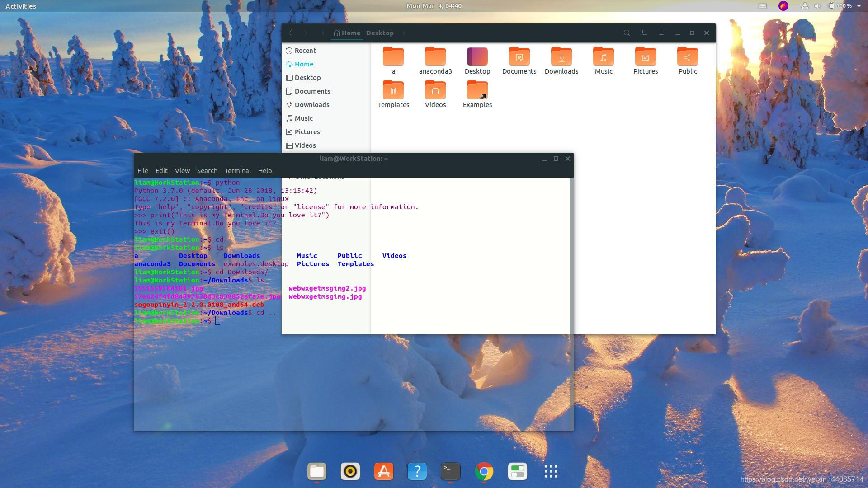
Task: Open the clock calendar dropdown in top bar
Action: pyautogui.click(x=434, y=6)
